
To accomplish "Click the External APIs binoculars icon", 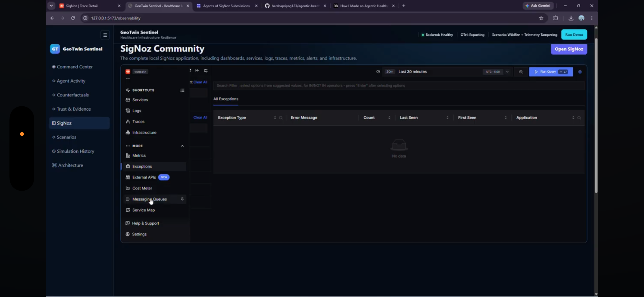I will tap(128, 177).
